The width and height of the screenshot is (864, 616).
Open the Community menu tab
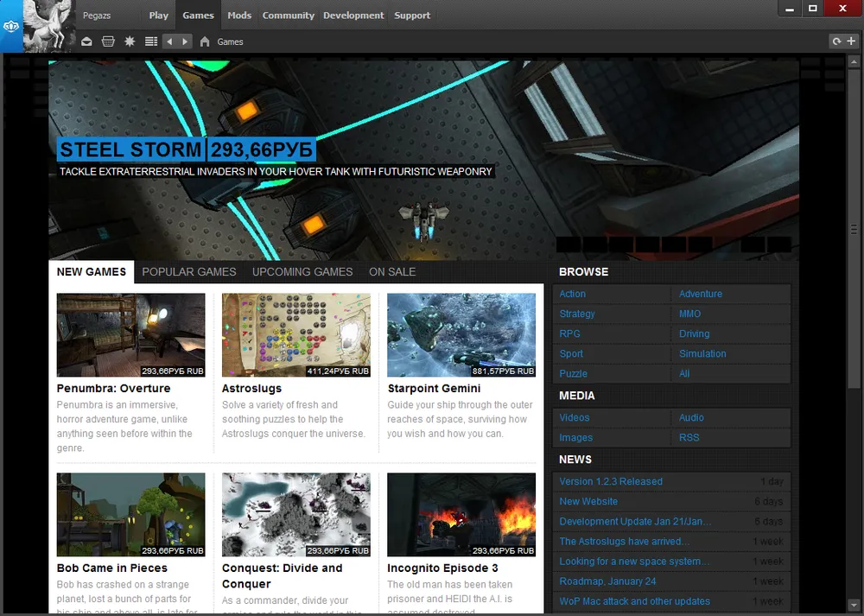[x=288, y=16]
